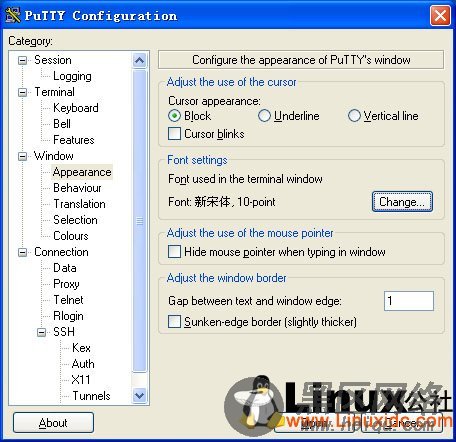Collapse the SSH tree node
Image resolution: width=456 pixels, height=442 pixels.
41,332
